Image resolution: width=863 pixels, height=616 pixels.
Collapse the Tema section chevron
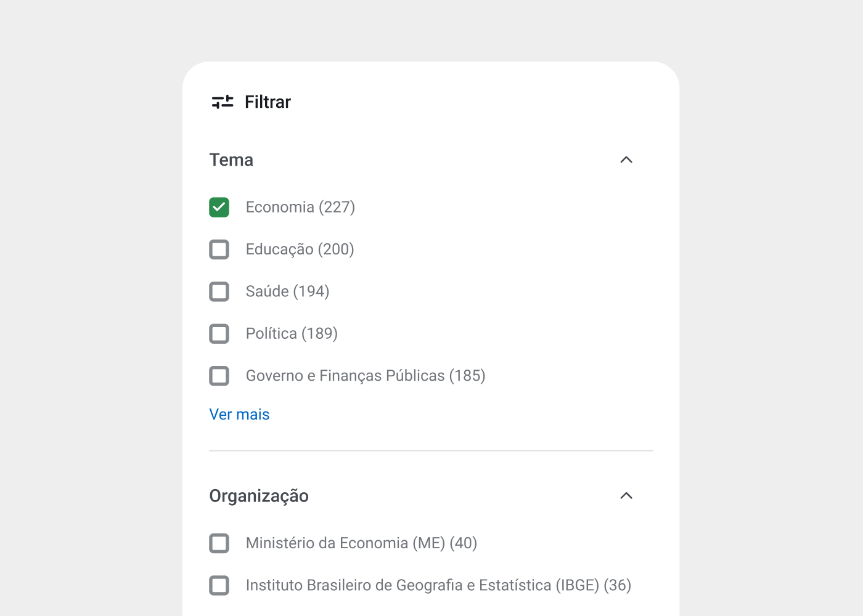click(626, 160)
